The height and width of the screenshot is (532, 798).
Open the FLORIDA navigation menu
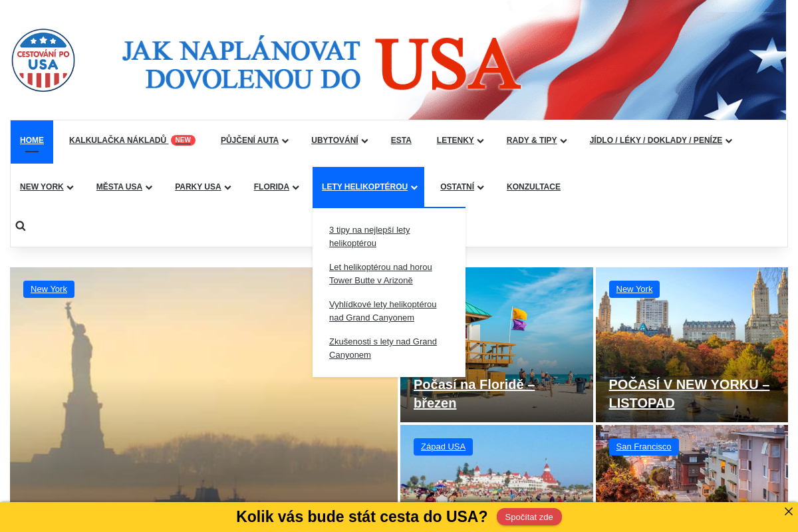tap(271, 187)
